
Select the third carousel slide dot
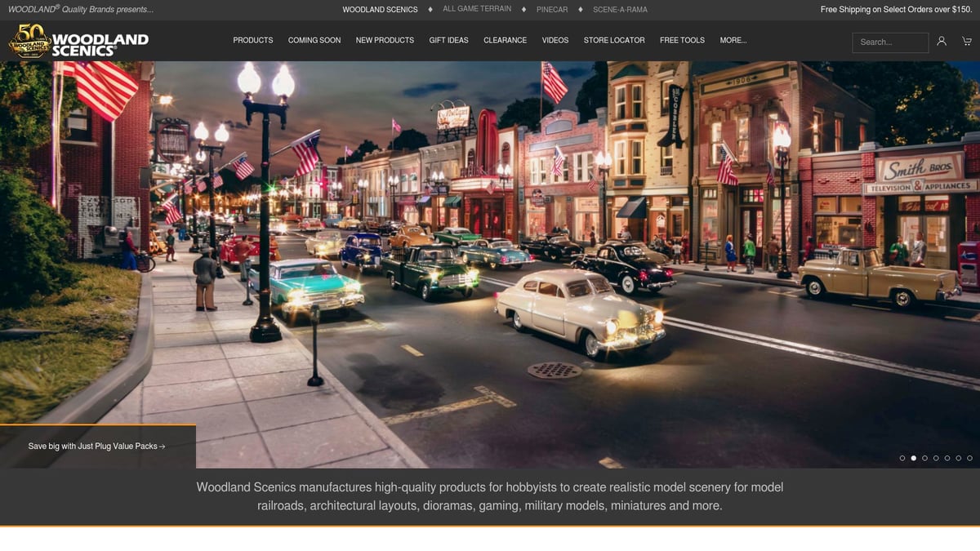pyautogui.click(x=924, y=458)
